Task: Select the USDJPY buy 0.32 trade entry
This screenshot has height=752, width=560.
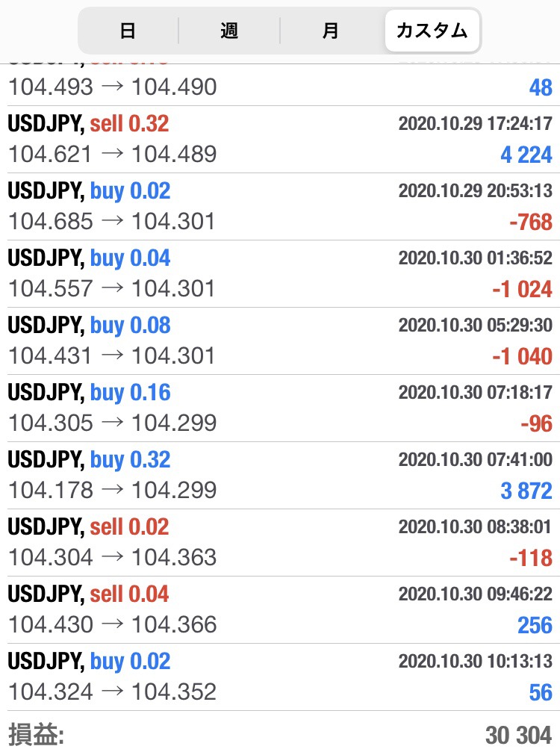Action: click(x=280, y=475)
